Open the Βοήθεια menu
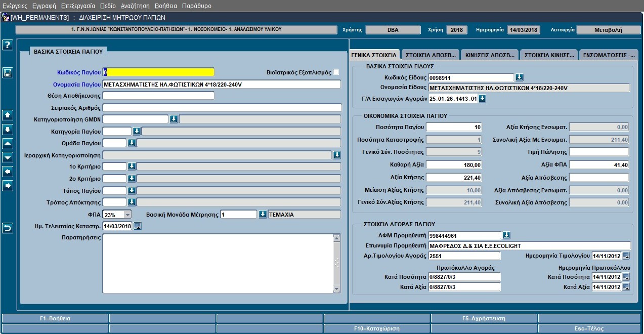Viewport: 644px width, 334px height. pyautogui.click(x=166, y=6)
